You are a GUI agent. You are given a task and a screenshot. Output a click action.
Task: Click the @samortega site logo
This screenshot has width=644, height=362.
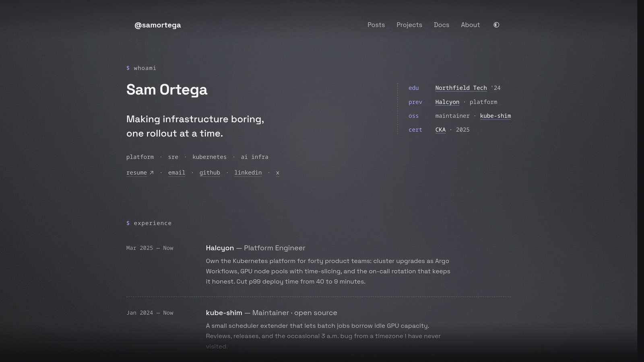157,25
